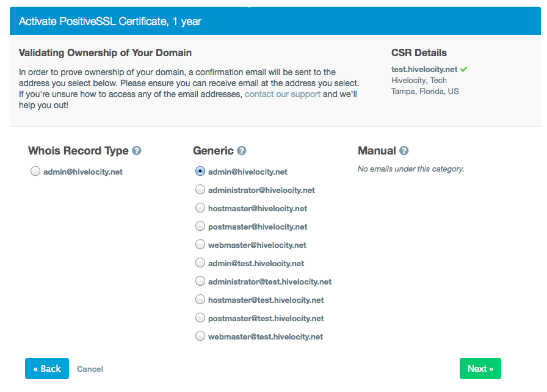Select Generic admin@hivelocity.net radio button

[200, 171]
